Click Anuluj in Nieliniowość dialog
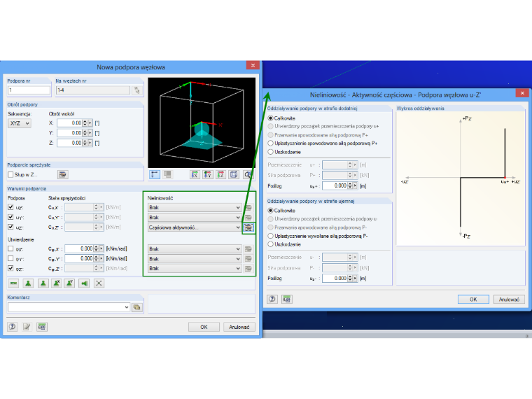Screen dimensions: 532x399 (x=509, y=300)
